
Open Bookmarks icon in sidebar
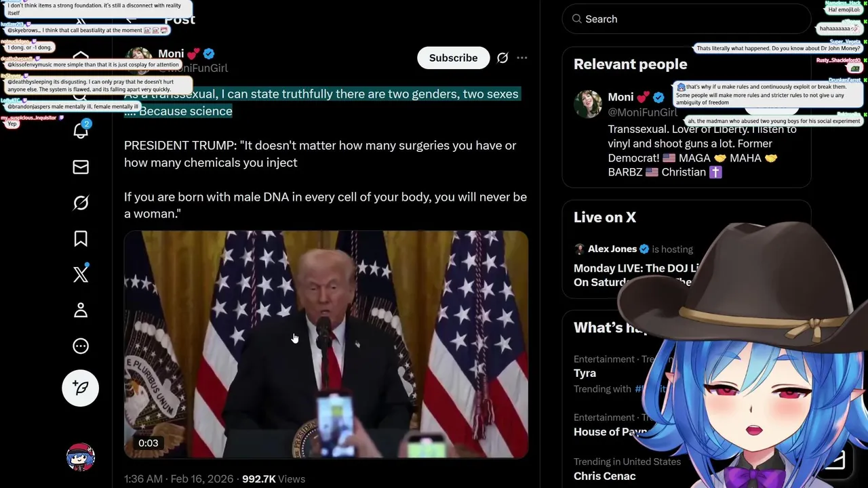click(x=81, y=239)
